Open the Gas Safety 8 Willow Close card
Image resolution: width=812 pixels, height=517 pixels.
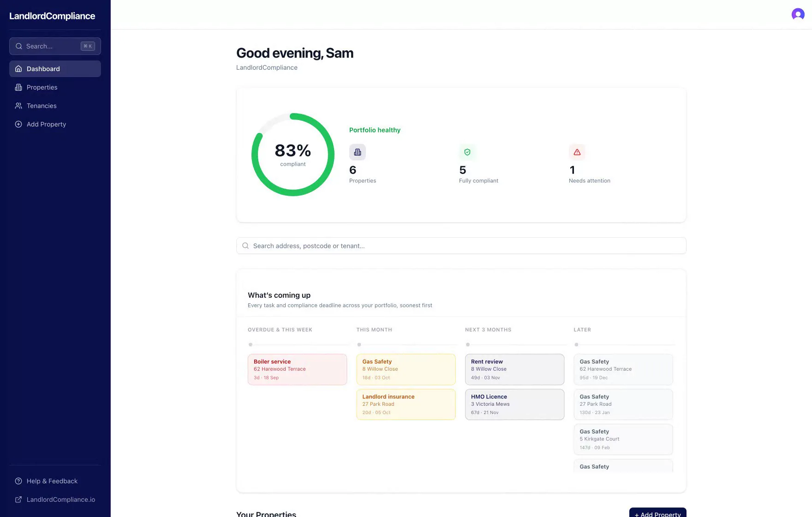(406, 369)
